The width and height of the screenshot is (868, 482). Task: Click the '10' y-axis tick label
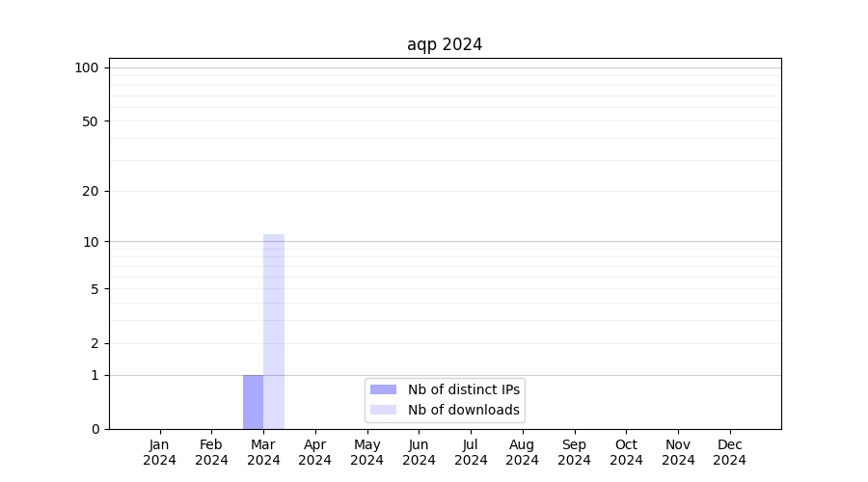pos(91,242)
